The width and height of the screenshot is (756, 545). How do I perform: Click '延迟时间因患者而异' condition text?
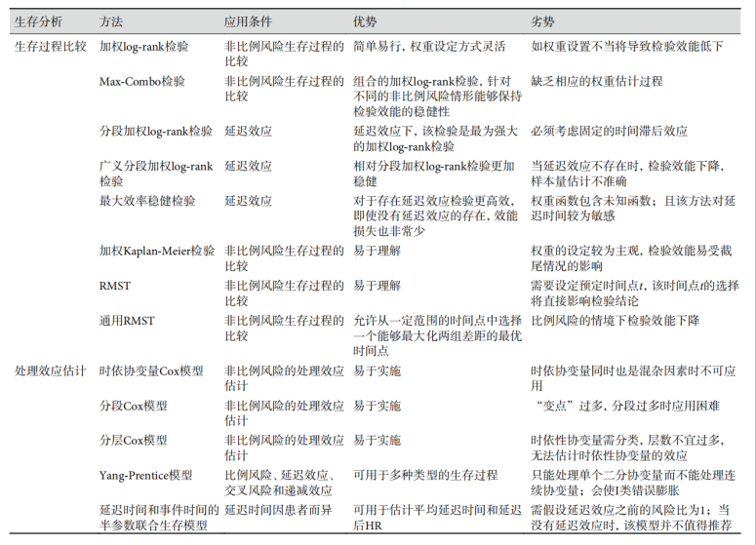click(x=278, y=510)
